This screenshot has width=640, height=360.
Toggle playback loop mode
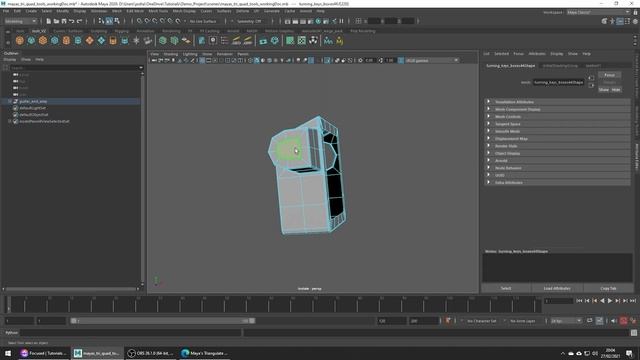point(590,321)
